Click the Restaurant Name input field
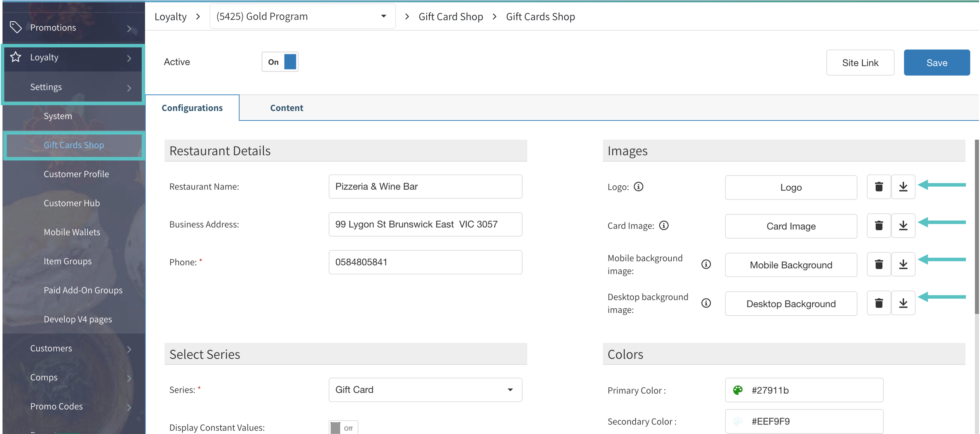Screen dimensions: 980x434 click(x=425, y=187)
